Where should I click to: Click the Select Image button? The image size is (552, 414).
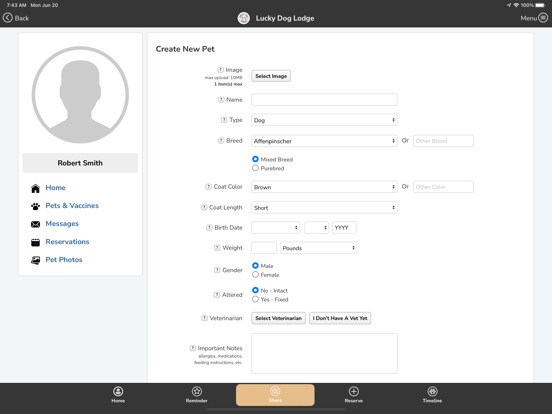(271, 76)
